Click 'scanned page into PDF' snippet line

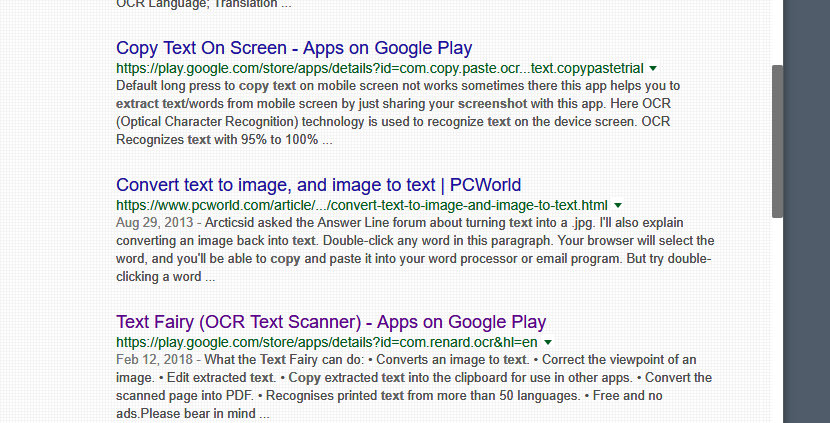[389, 396]
